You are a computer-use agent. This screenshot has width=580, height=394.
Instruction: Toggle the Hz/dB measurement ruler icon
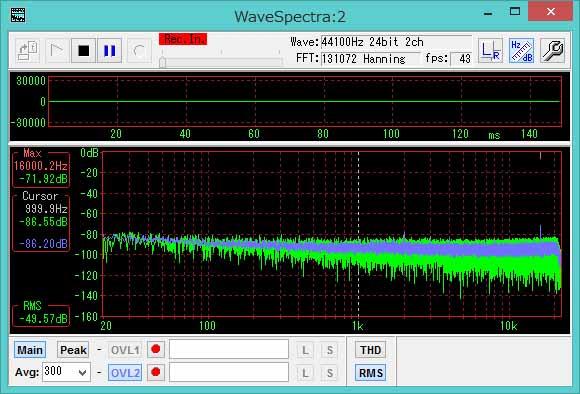coord(522,51)
